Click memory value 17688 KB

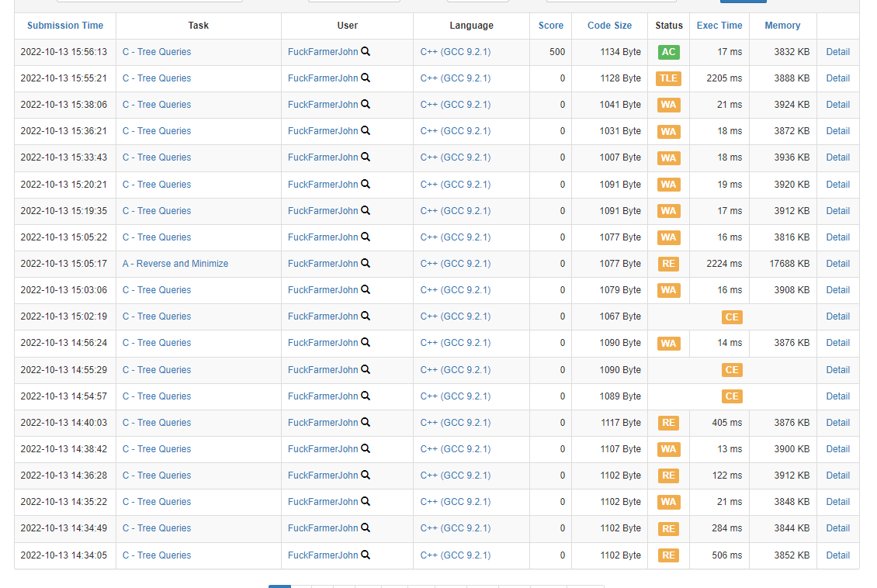click(x=789, y=263)
